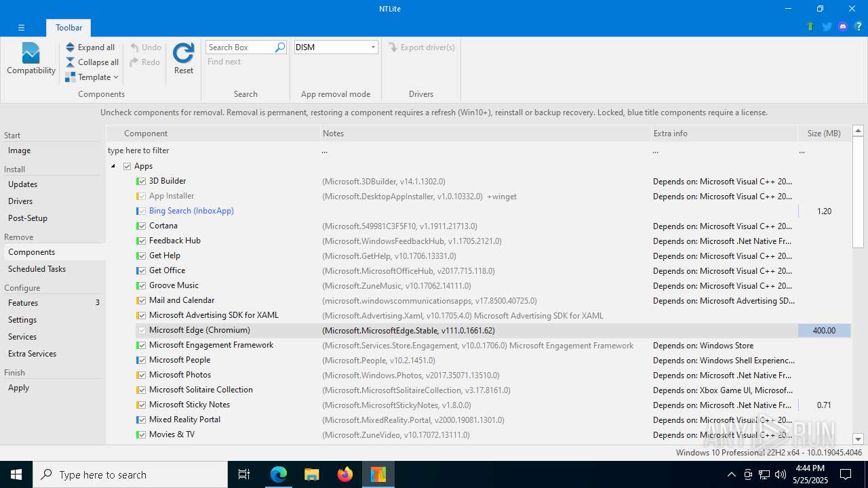Open the Discord link icon
Image resolution: width=868 pixels, height=488 pixels.
coord(843,27)
